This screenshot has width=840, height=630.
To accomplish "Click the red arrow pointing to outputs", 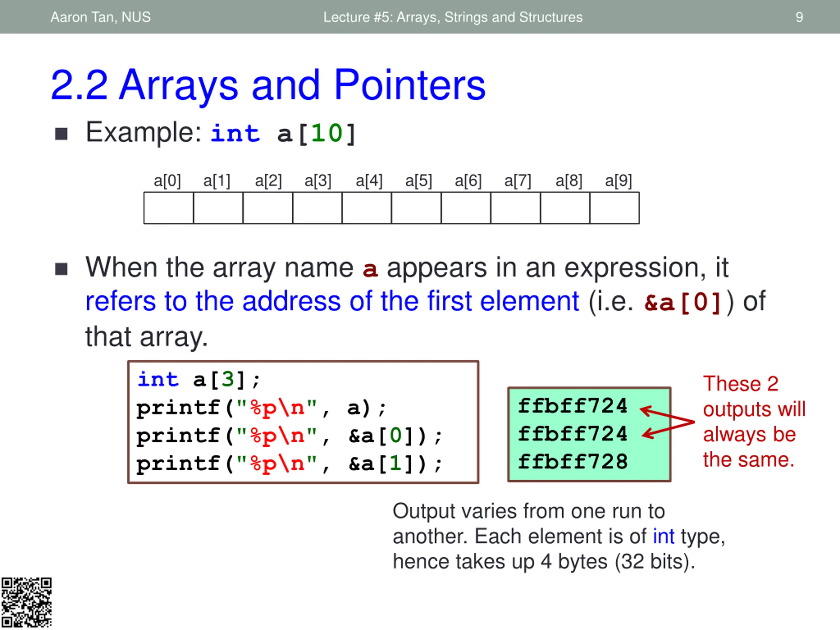I will pos(668,422).
